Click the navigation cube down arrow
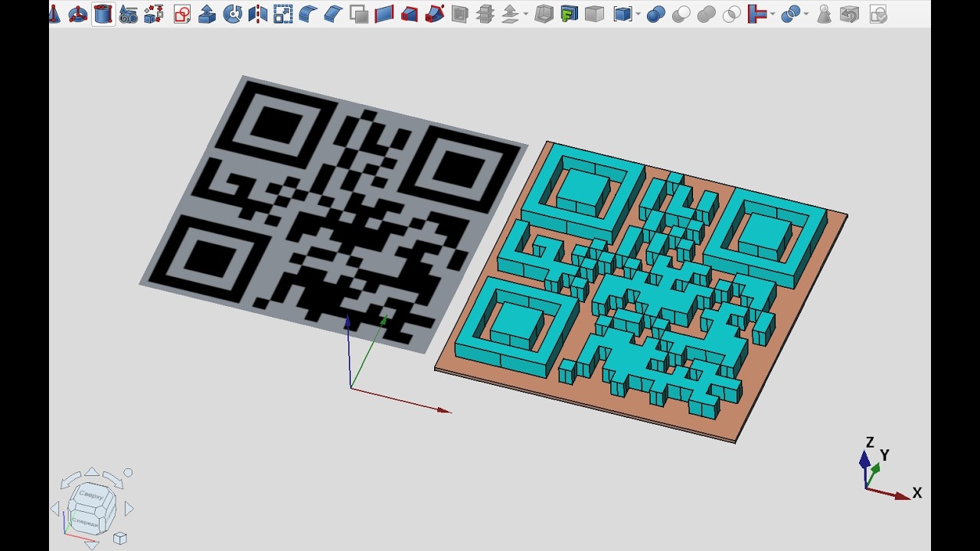980x551 pixels. click(92, 545)
